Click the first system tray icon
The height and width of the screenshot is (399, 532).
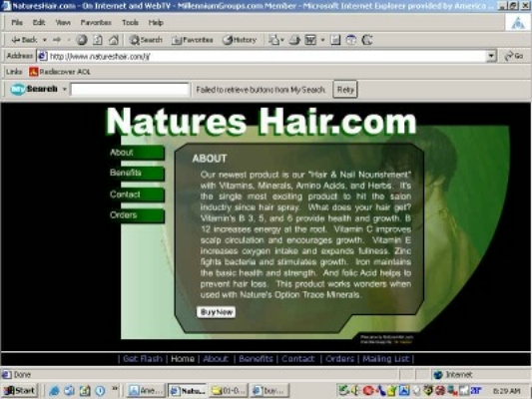tap(343, 391)
